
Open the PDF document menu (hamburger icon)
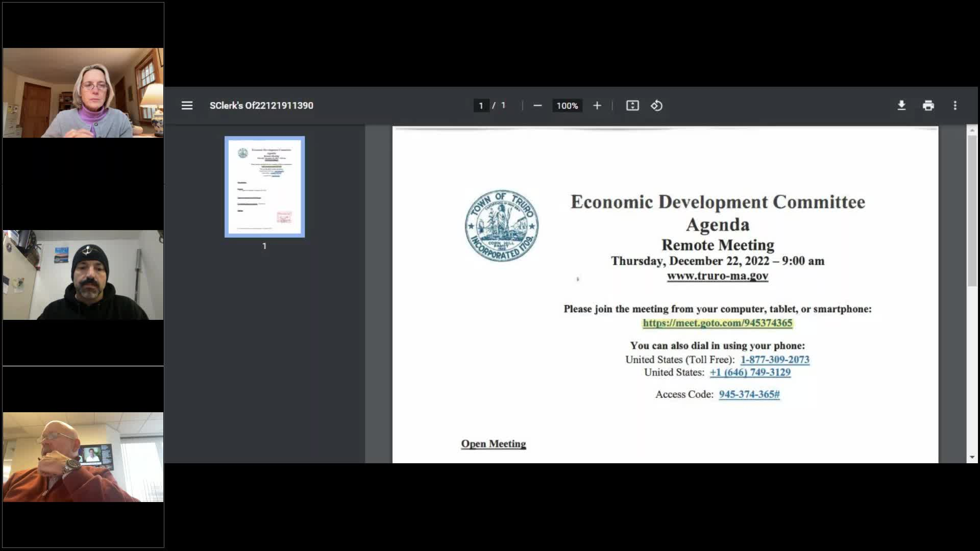[x=187, y=106]
